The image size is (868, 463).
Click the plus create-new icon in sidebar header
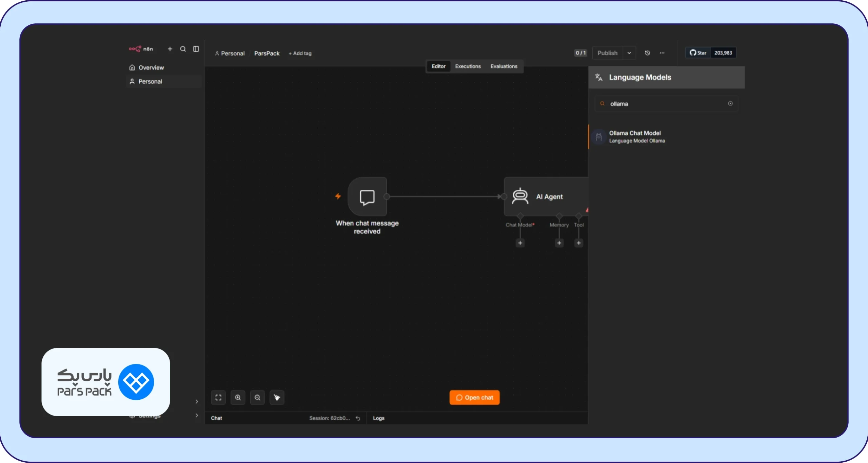[x=170, y=49]
